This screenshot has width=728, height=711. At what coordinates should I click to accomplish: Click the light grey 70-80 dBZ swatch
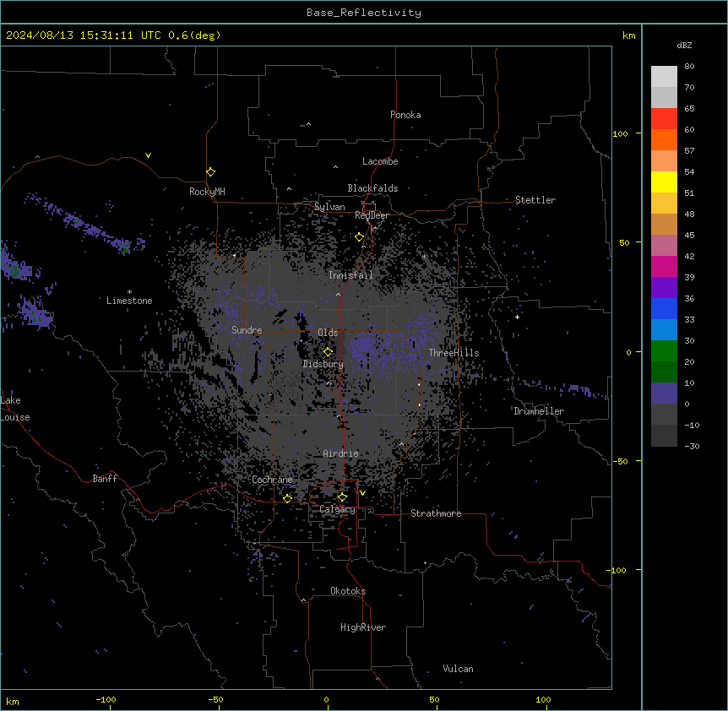(664, 77)
